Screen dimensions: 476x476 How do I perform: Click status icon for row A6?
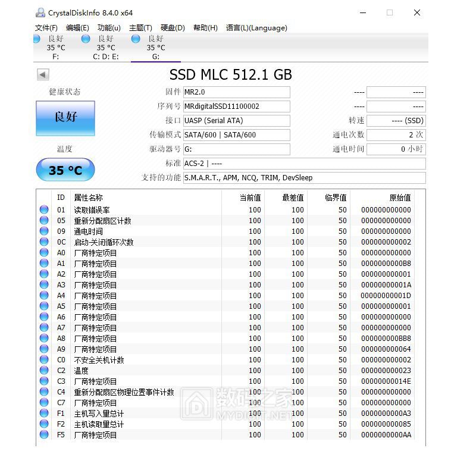[44, 317]
